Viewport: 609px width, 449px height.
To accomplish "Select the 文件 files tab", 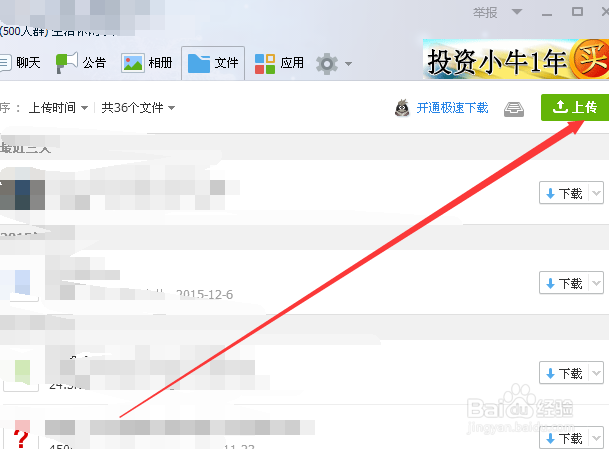I will (x=213, y=63).
